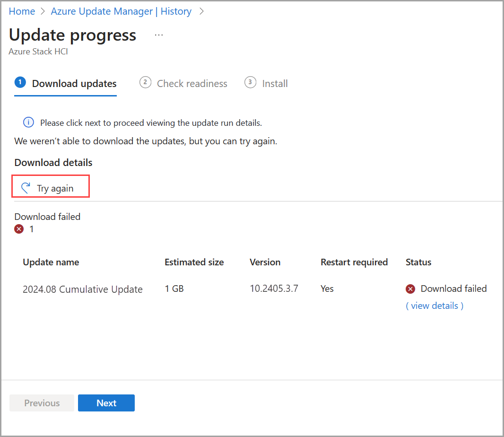The width and height of the screenshot is (504, 437).
Task: Click the Download details heading
Action: 53,163
